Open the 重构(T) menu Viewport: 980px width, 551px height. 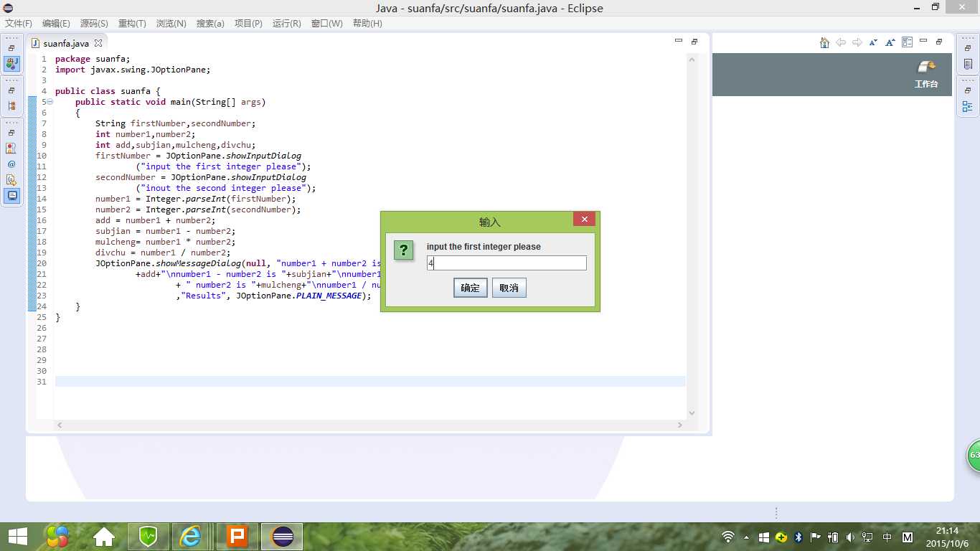[x=132, y=23]
